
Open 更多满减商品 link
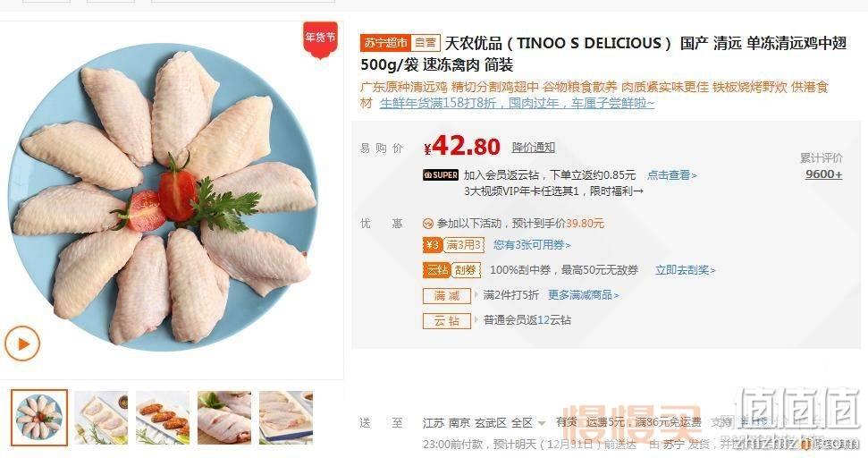click(x=584, y=295)
